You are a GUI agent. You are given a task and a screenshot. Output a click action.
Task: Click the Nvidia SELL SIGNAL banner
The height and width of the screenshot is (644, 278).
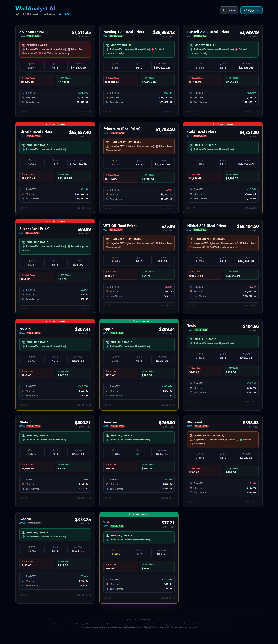tap(55, 321)
